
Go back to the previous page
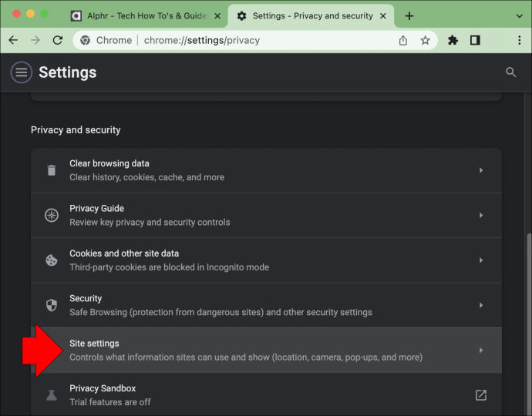(x=13, y=40)
